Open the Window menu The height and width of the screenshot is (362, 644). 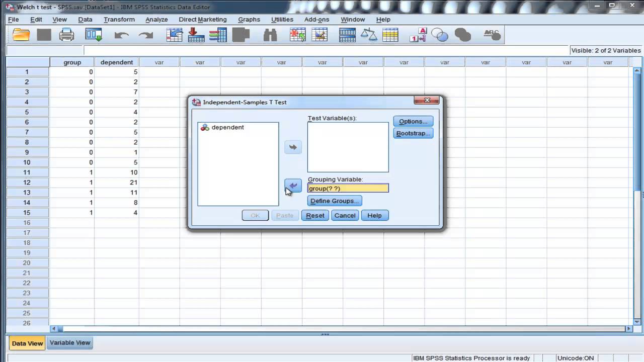click(x=353, y=19)
